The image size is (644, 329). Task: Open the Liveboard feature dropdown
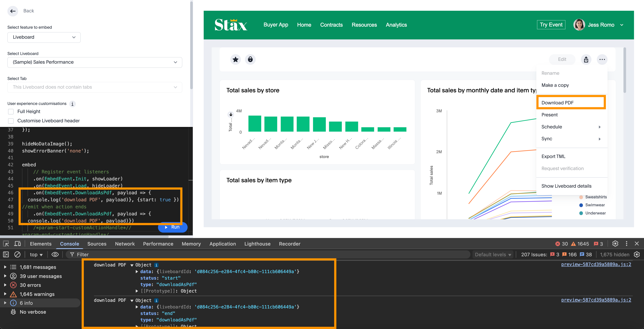(x=44, y=37)
